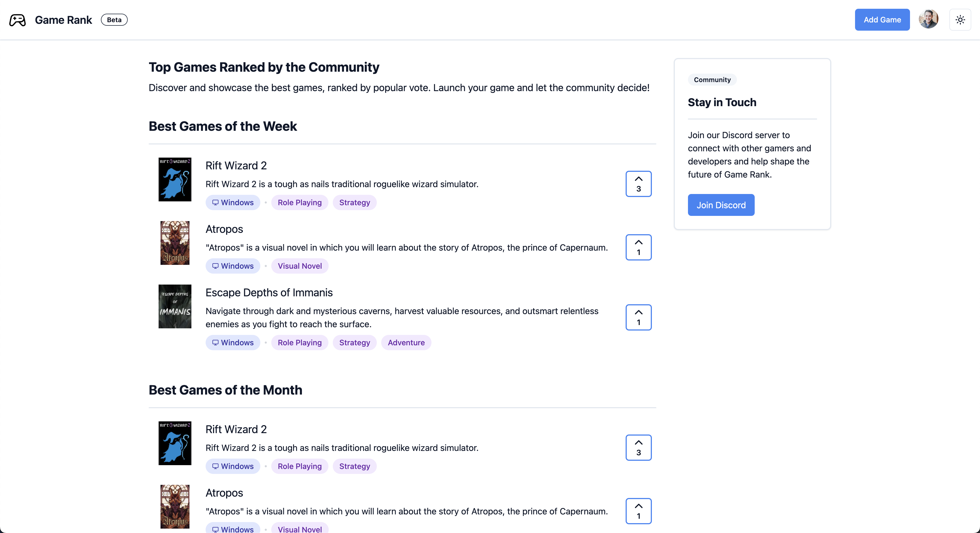The width and height of the screenshot is (980, 533).
Task: Open the Escape Depths of Immanis cover image
Action: pos(175,306)
